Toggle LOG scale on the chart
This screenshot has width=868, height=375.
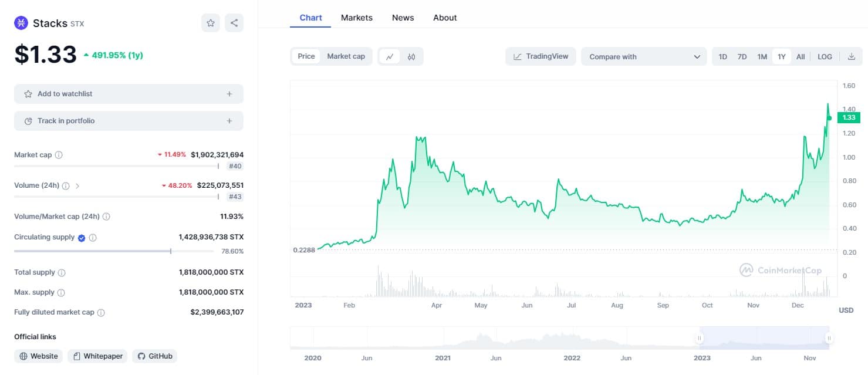825,56
